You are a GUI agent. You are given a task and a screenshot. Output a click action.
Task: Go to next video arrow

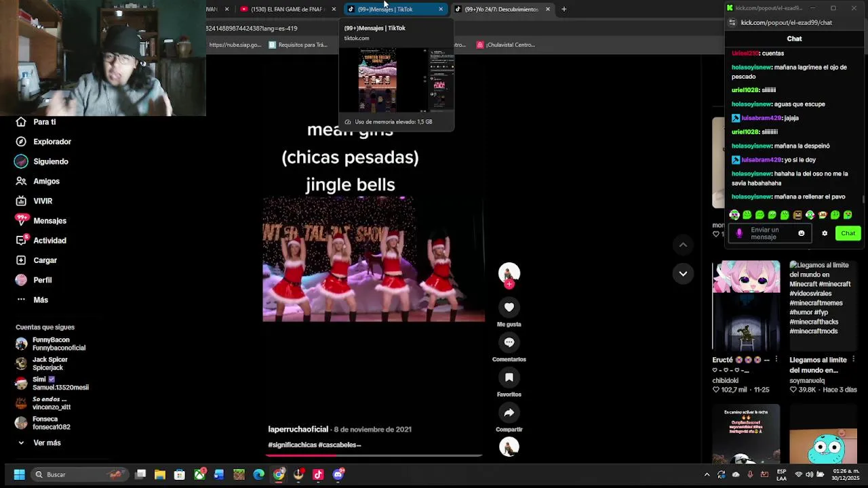[x=683, y=273]
